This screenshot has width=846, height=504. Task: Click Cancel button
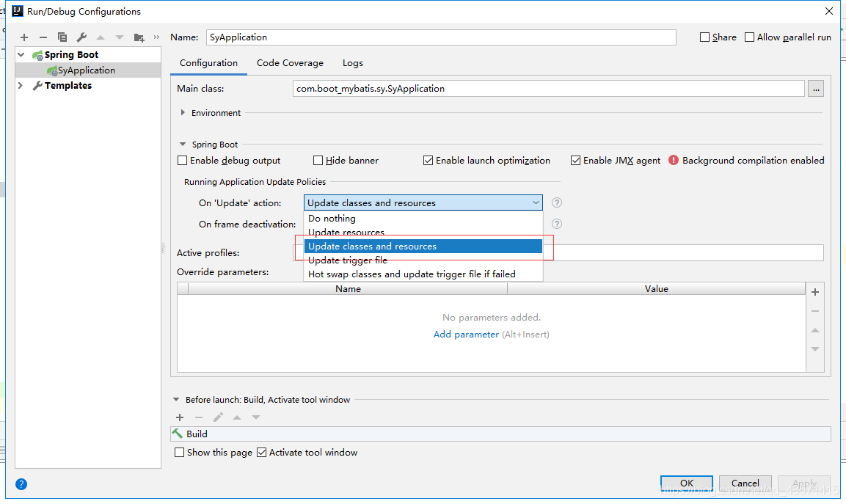[745, 483]
